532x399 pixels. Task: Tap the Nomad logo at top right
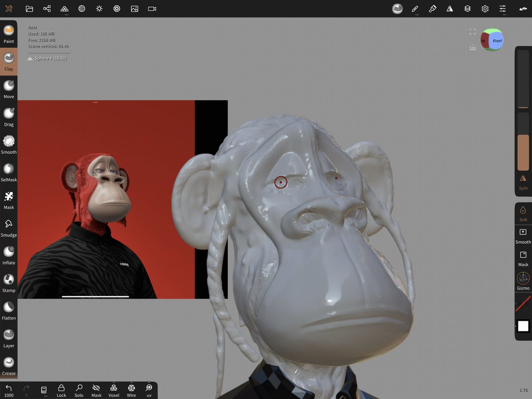coord(523,9)
